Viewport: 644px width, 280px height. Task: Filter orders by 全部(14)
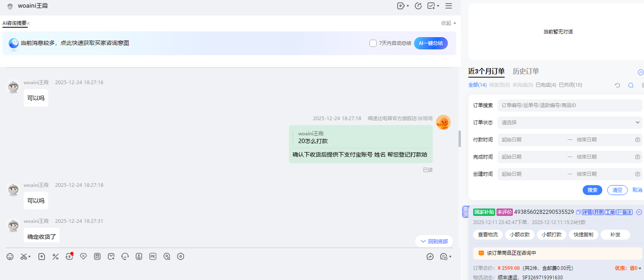click(x=477, y=85)
